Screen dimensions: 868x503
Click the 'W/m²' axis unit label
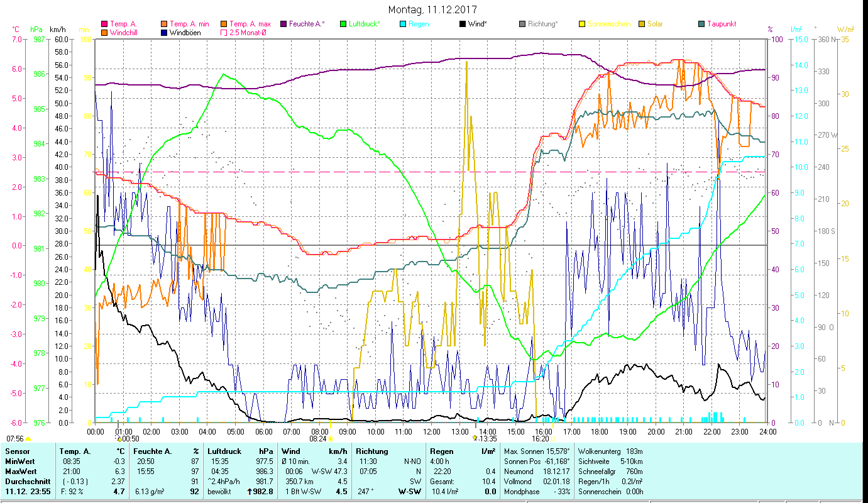[x=845, y=30]
